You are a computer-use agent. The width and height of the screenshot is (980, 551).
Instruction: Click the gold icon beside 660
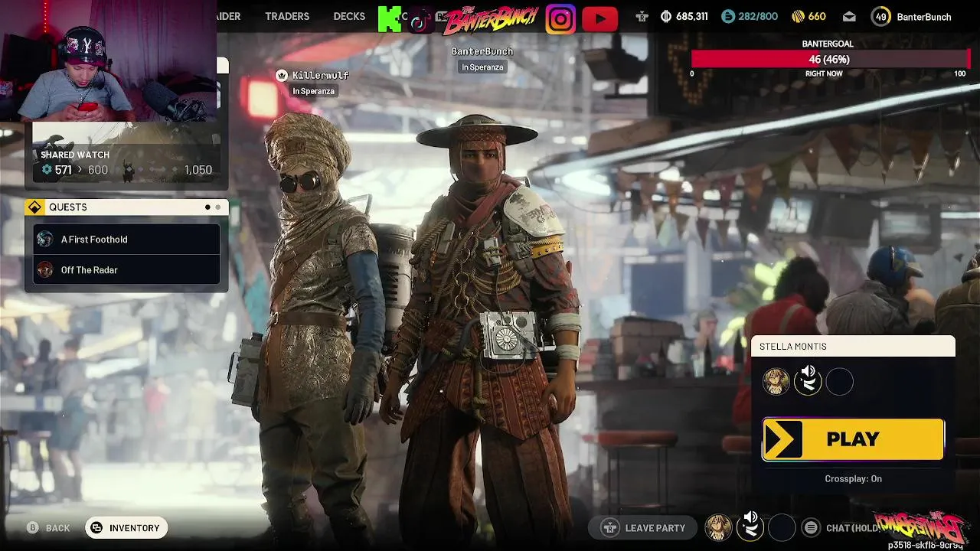798,16
